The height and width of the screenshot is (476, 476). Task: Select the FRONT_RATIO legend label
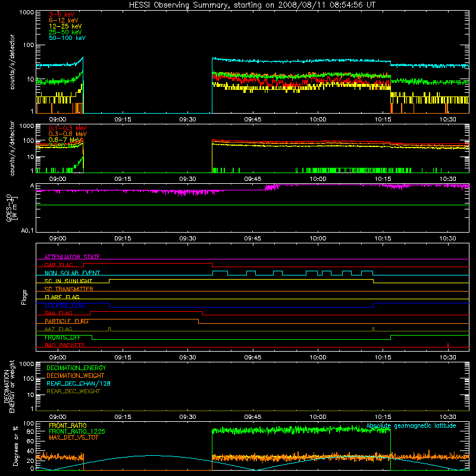click(68, 425)
